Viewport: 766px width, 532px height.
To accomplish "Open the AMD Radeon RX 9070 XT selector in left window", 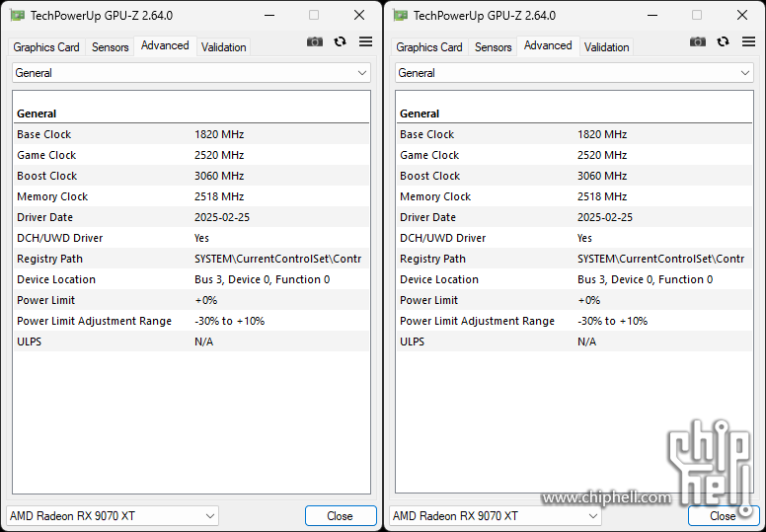I will [113, 516].
